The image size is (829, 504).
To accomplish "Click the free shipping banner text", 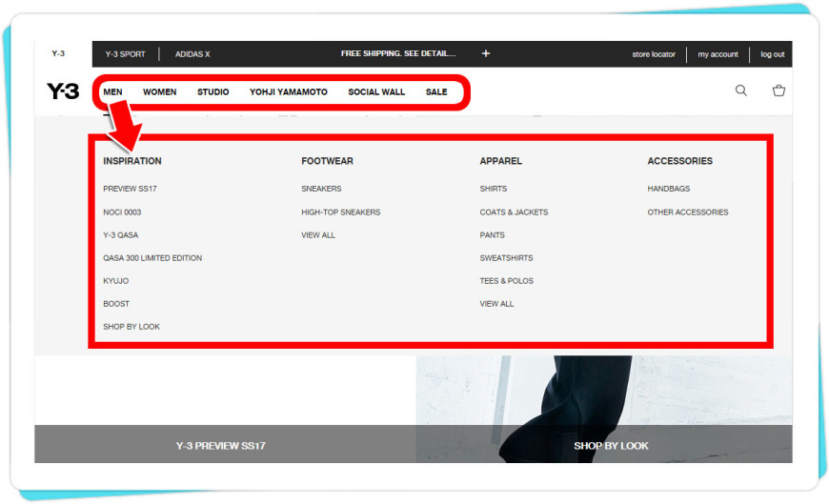I will [398, 53].
